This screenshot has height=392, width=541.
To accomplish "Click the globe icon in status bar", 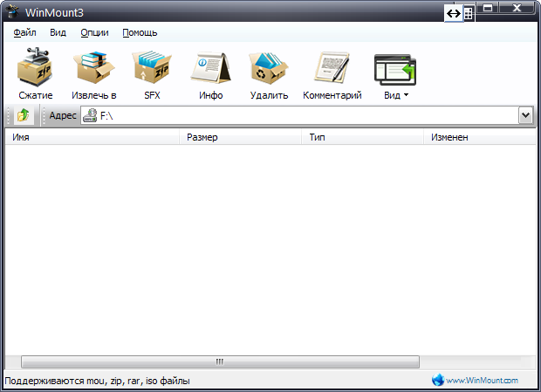I will coord(437,380).
